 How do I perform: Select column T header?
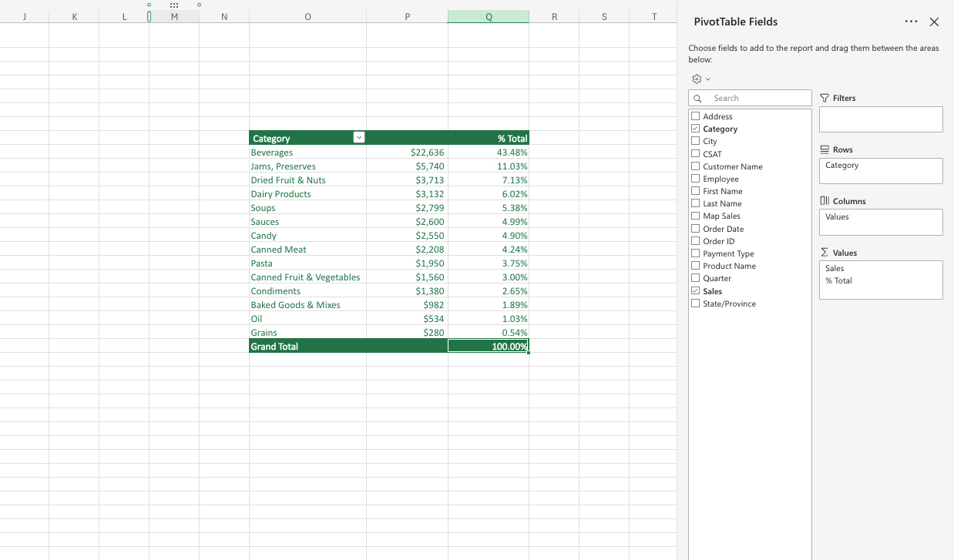(653, 16)
